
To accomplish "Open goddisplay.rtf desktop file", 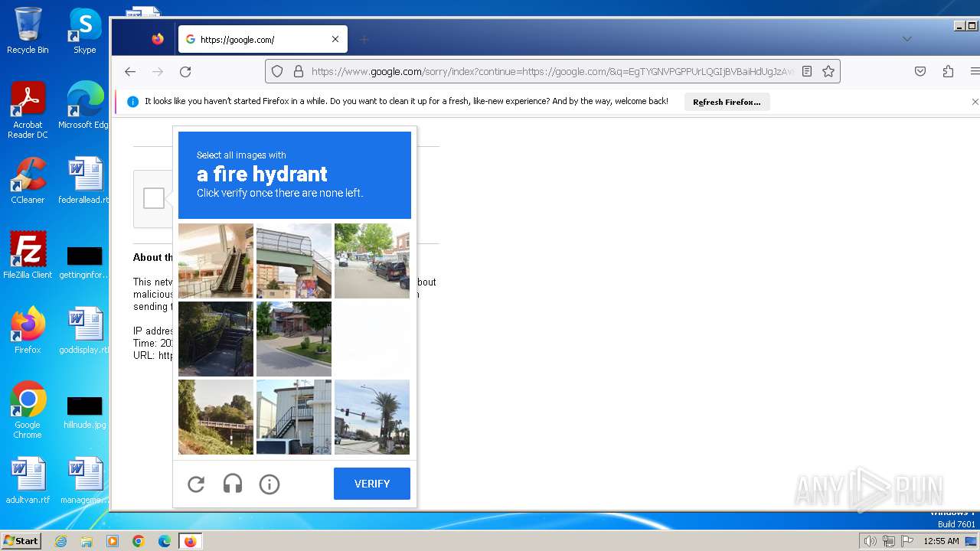I will [84, 331].
